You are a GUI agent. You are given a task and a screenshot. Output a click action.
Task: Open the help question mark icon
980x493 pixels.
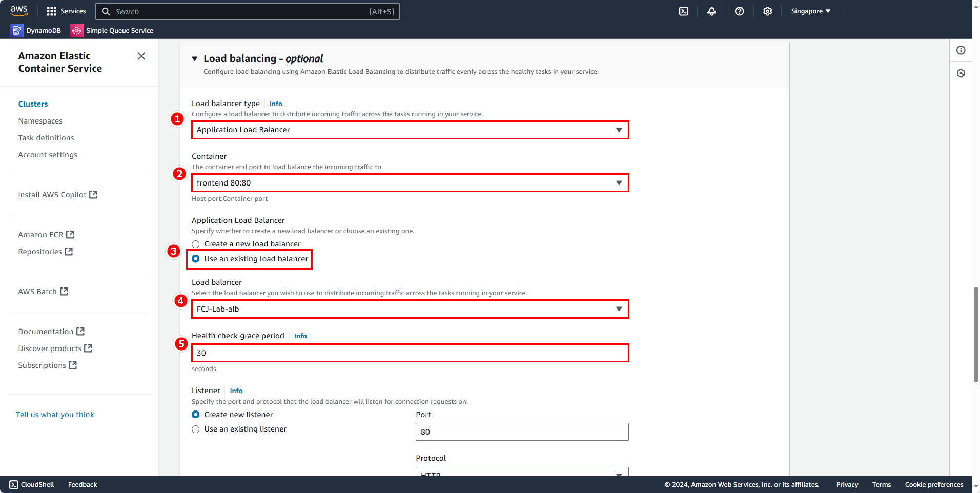(739, 11)
